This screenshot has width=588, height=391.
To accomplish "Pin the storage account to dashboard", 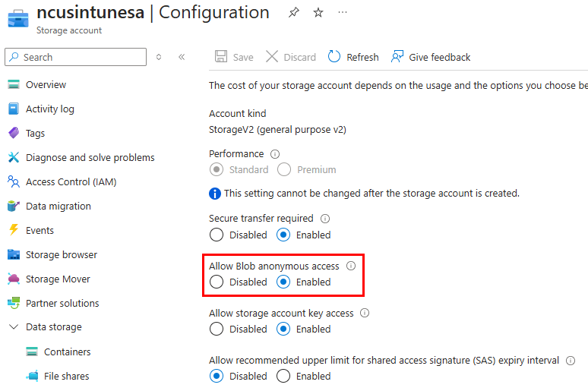I will coord(293,13).
